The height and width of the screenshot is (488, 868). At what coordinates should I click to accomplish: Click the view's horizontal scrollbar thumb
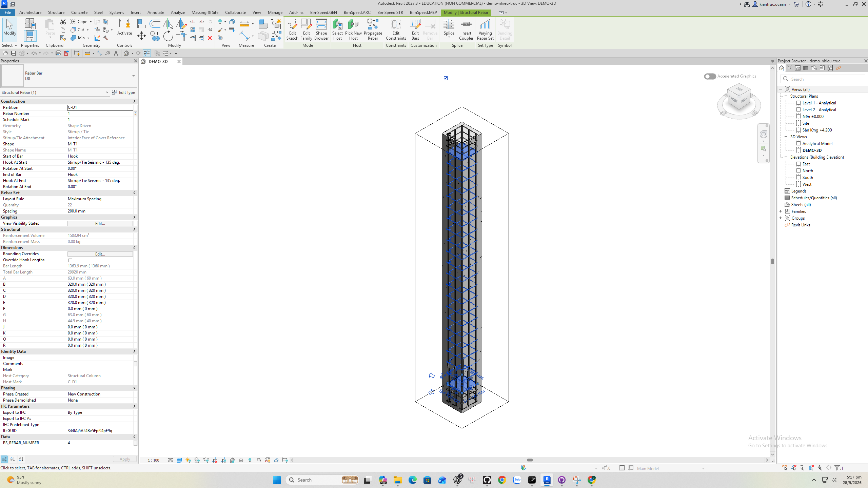[x=530, y=460]
